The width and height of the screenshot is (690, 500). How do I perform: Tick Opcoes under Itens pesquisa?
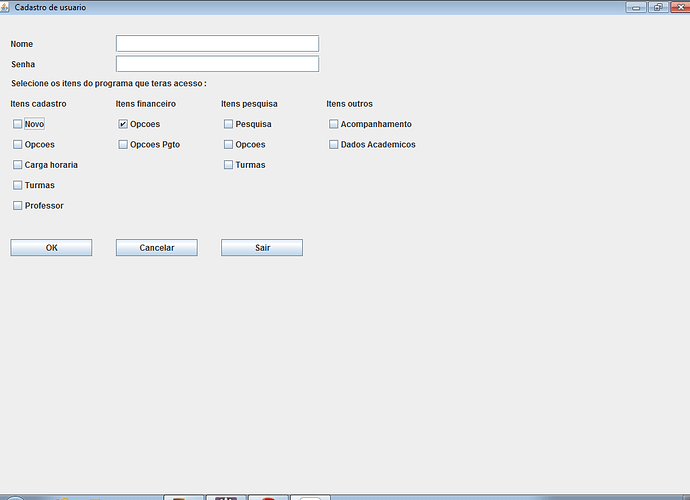coord(228,144)
